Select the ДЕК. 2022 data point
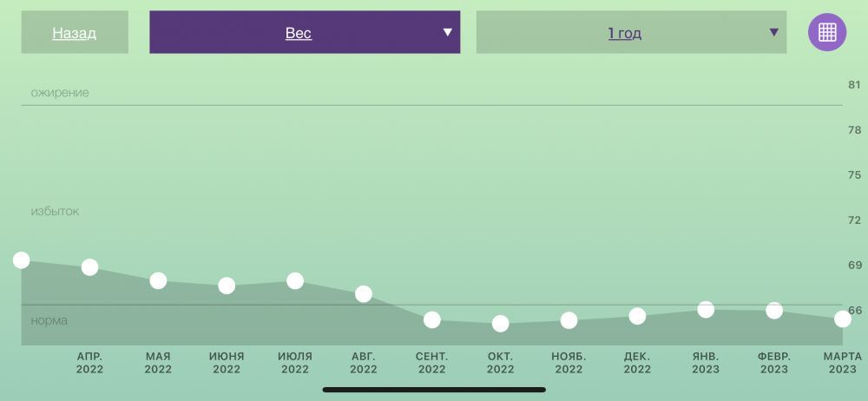The image size is (868, 401). (x=637, y=316)
